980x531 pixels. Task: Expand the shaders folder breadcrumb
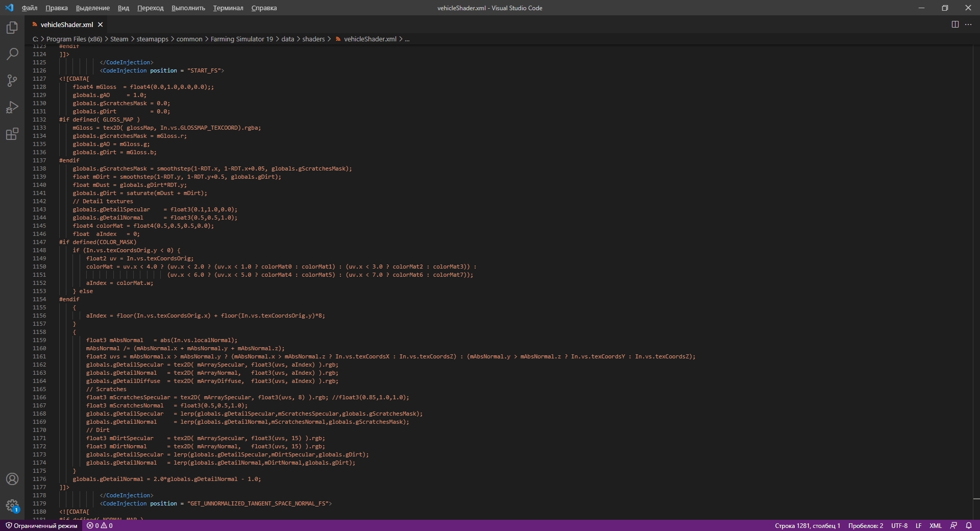tap(313, 39)
